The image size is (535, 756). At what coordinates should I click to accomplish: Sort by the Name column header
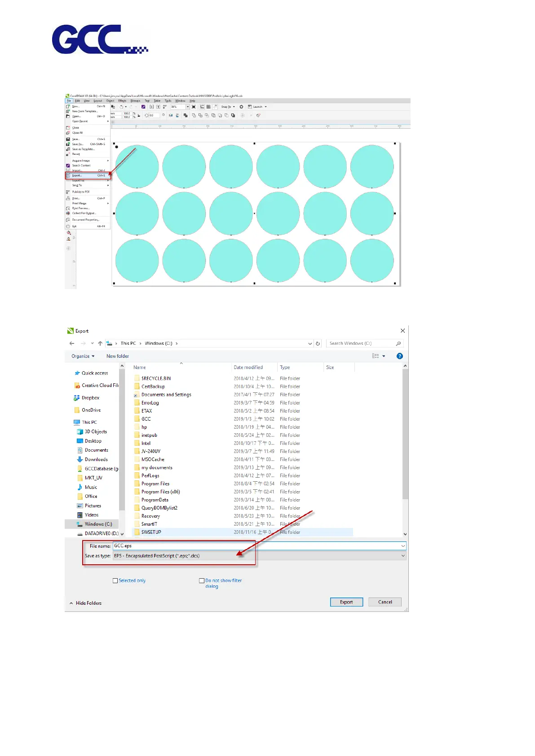[x=182, y=367]
